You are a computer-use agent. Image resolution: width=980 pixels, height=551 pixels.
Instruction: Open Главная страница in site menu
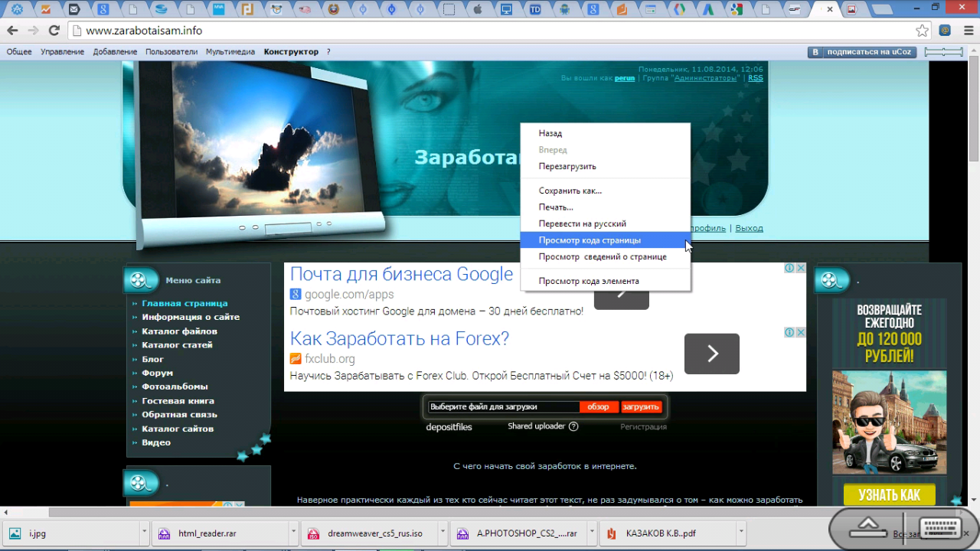click(x=185, y=303)
